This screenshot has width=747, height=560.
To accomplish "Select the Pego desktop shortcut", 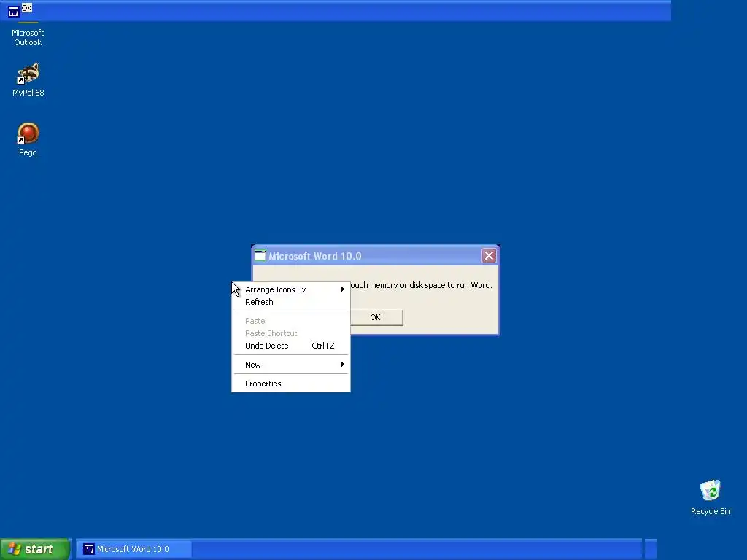I will pos(28,139).
